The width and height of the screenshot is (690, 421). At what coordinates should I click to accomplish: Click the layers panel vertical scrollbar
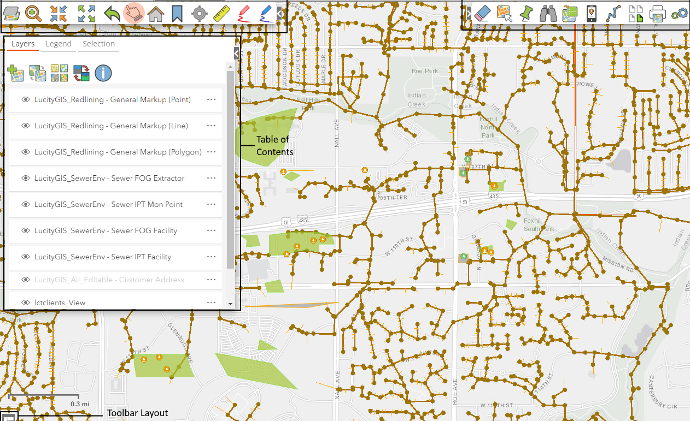tap(231, 170)
